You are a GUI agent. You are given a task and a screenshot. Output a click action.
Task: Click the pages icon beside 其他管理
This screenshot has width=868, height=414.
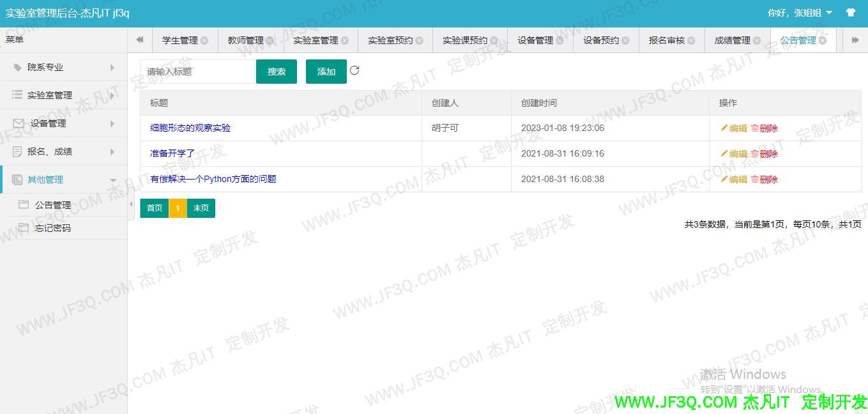[x=17, y=180]
